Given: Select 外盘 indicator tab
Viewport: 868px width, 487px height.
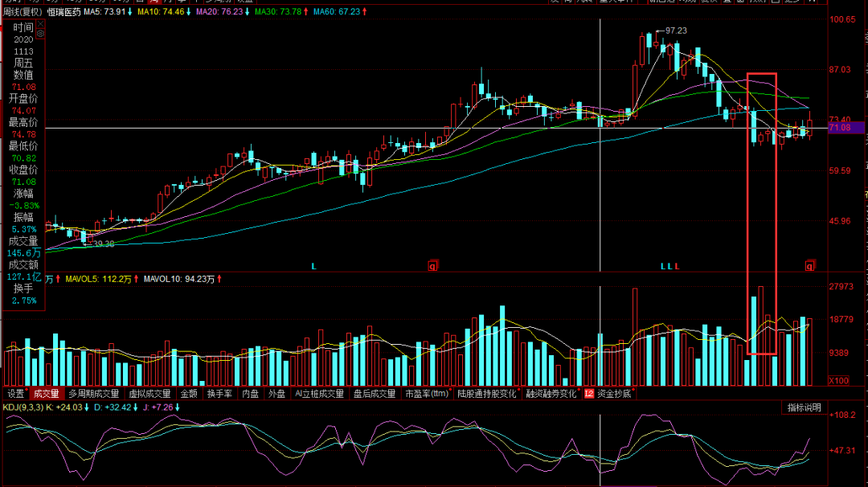Looking at the screenshot, I should [276, 394].
